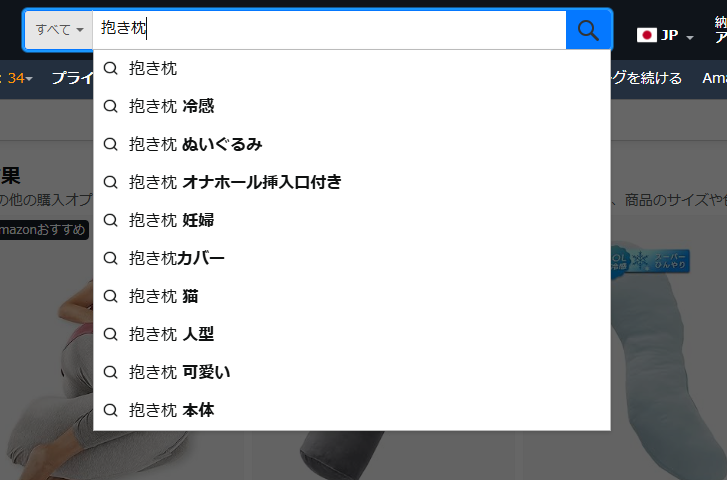The width and height of the screenshot is (727, 480).
Task: Choose the 抱き枕カバー suggestion
Action: coord(351,258)
